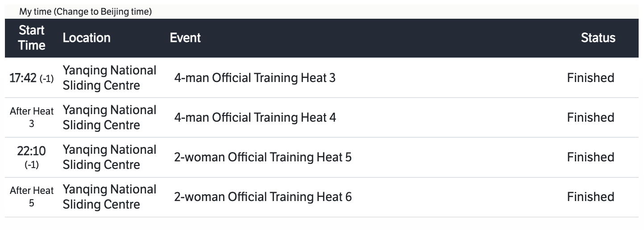Click the Location column header
The image size is (644, 230).
(87, 38)
